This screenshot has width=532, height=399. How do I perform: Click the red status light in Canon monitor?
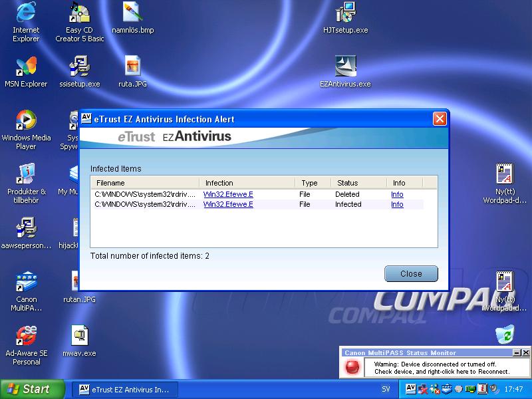tap(352, 367)
